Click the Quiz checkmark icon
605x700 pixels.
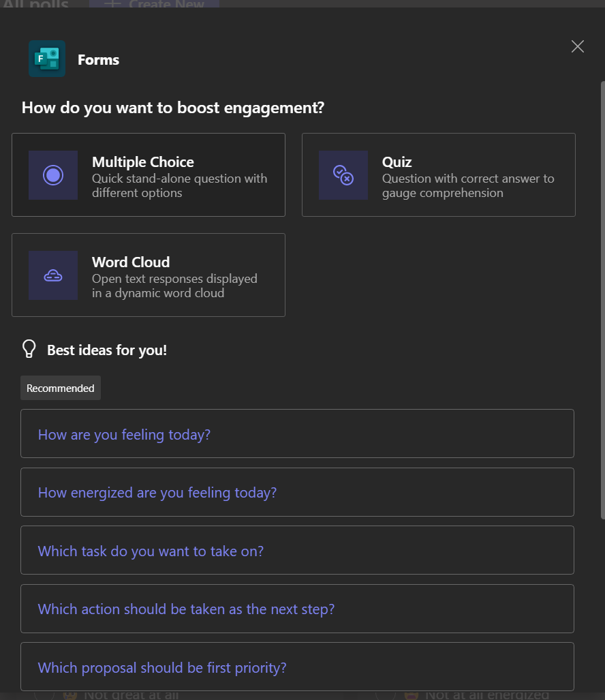(343, 174)
